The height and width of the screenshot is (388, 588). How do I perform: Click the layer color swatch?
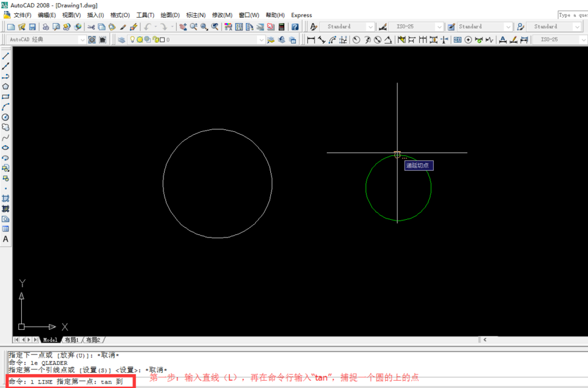pyautogui.click(x=162, y=40)
